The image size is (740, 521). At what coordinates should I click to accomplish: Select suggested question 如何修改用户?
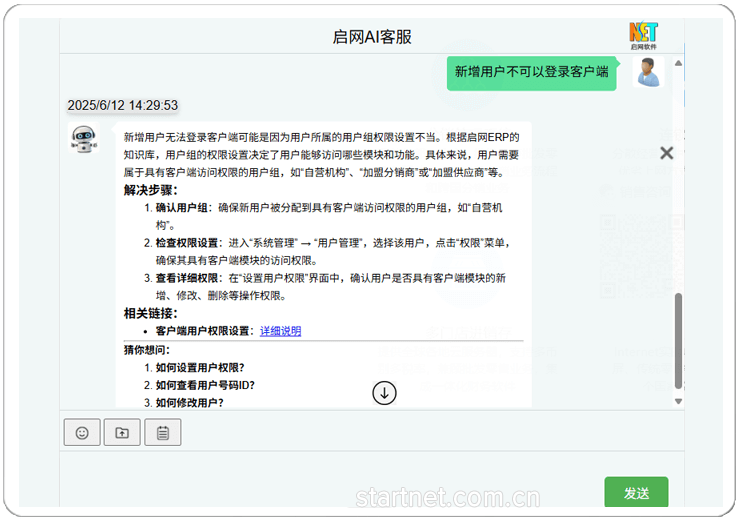(x=190, y=403)
